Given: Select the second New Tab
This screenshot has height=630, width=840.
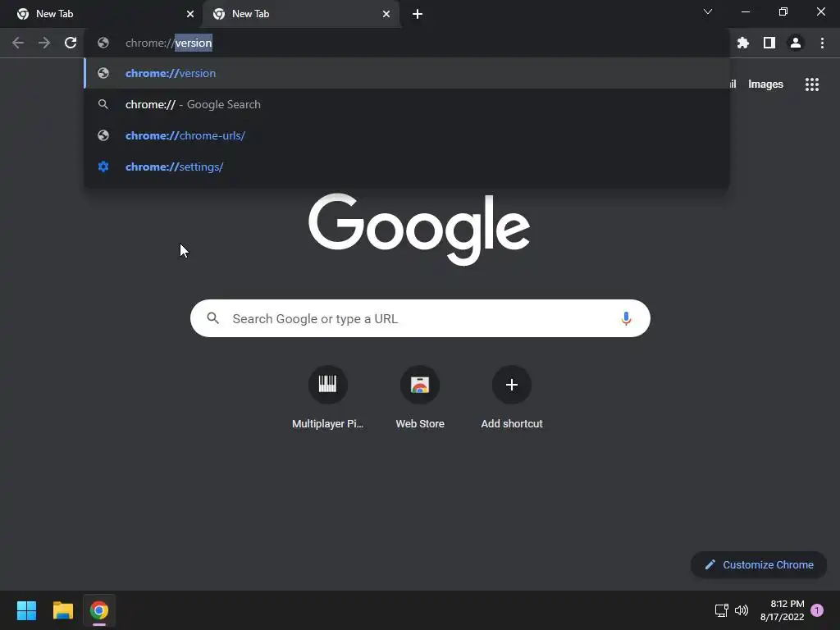Looking at the screenshot, I should click(301, 14).
